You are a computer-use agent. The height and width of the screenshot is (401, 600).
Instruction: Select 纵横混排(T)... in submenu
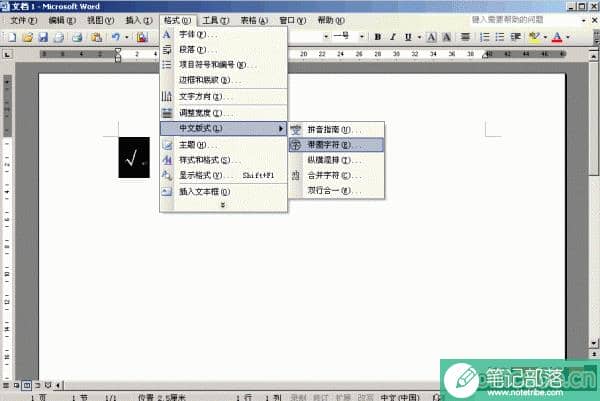[336, 160]
